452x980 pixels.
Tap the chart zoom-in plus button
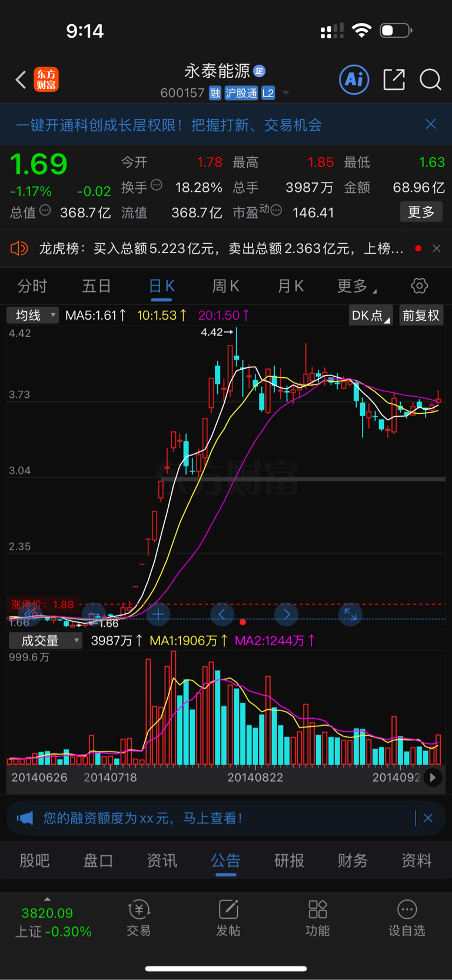pos(158,614)
